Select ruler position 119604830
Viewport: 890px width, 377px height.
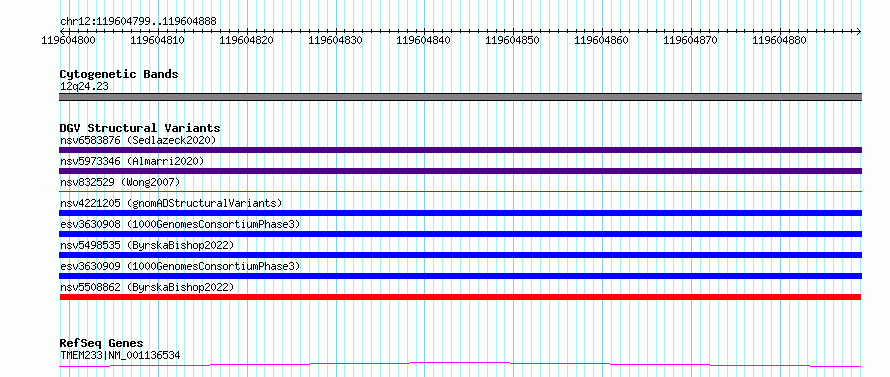[335, 40]
